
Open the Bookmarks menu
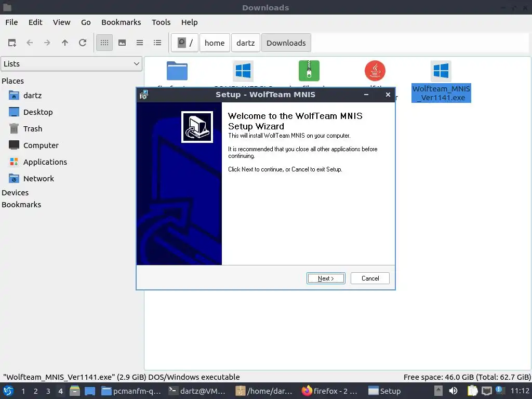[121, 22]
